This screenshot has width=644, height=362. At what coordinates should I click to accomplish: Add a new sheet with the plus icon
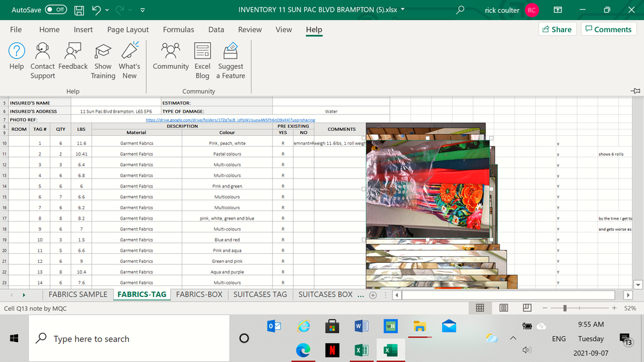point(373,295)
